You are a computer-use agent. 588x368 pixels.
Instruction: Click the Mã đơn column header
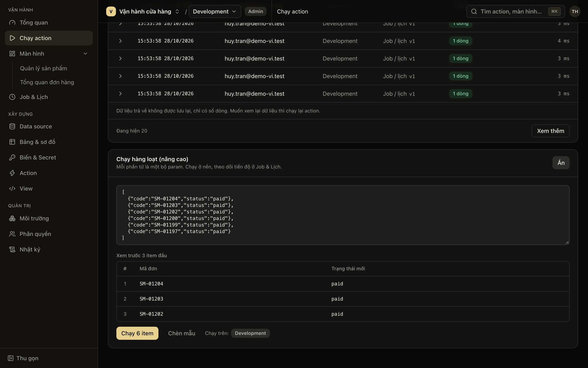(x=148, y=269)
